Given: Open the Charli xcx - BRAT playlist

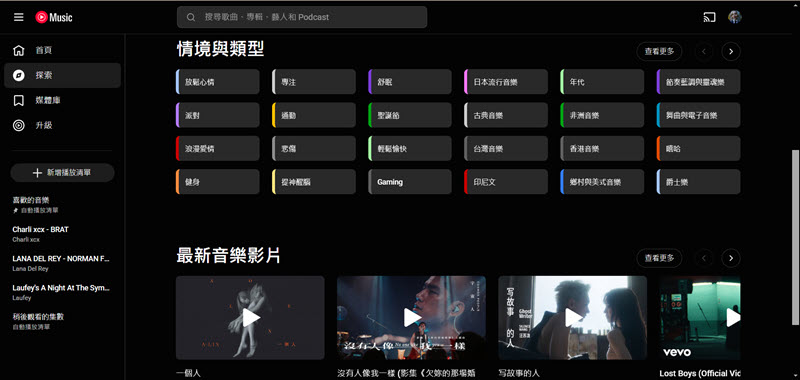Looking at the screenshot, I should coord(62,234).
